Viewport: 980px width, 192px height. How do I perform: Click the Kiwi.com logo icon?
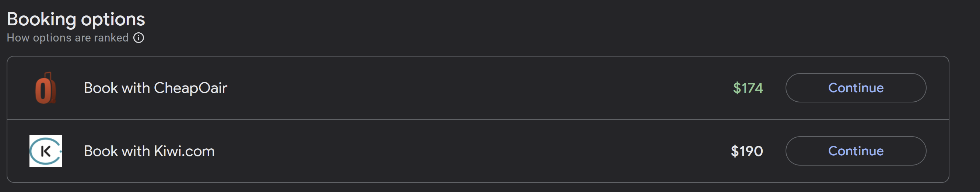(46, 151)
